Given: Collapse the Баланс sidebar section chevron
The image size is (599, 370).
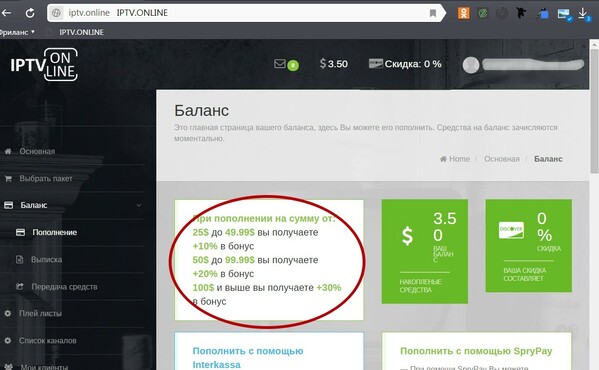Looking at the screenshot, I should [x=139, y=205].
